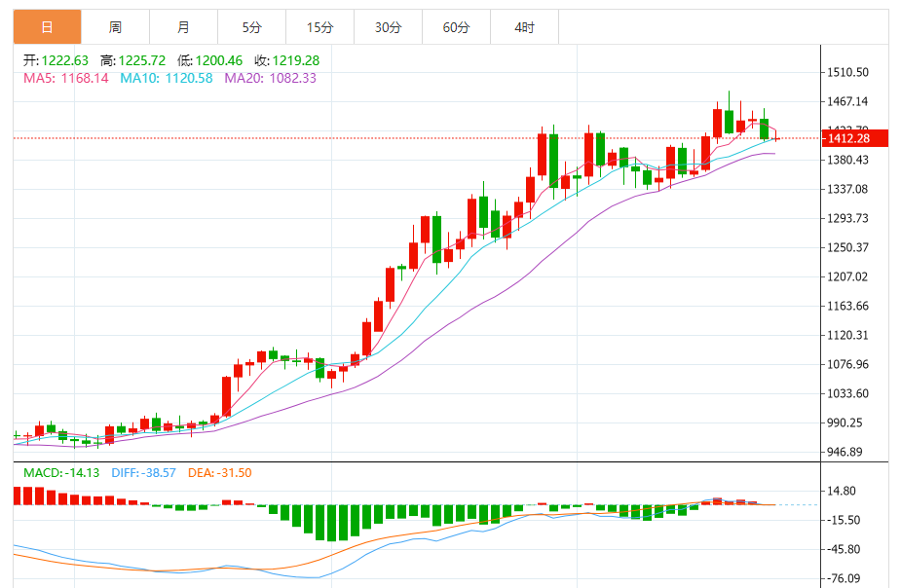Select the MA20 indicator label
The image size is (901, 588).
pos(270,78)
